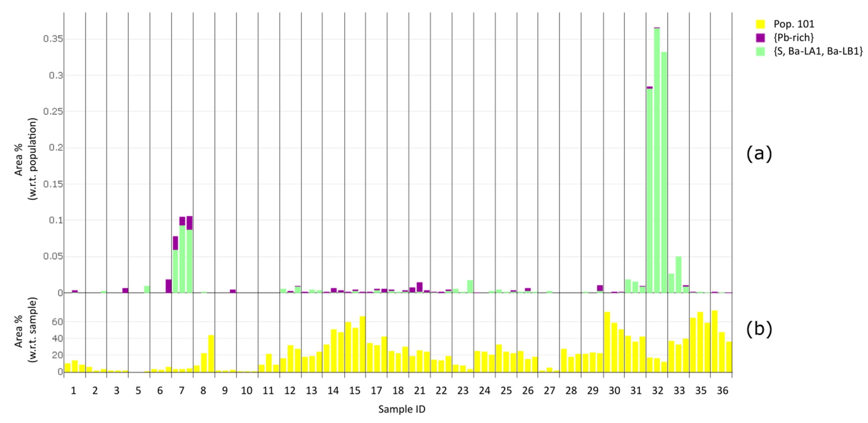
Task: Click the purple Pb-rich legend swatch
Action: pyautogui.click(x=760, y=38)
